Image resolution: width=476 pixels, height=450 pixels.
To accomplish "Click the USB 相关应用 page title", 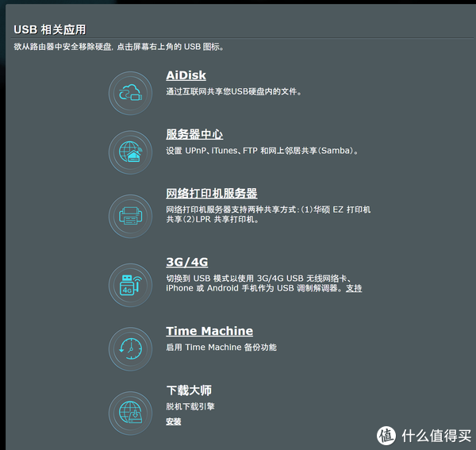I will 50,29.
